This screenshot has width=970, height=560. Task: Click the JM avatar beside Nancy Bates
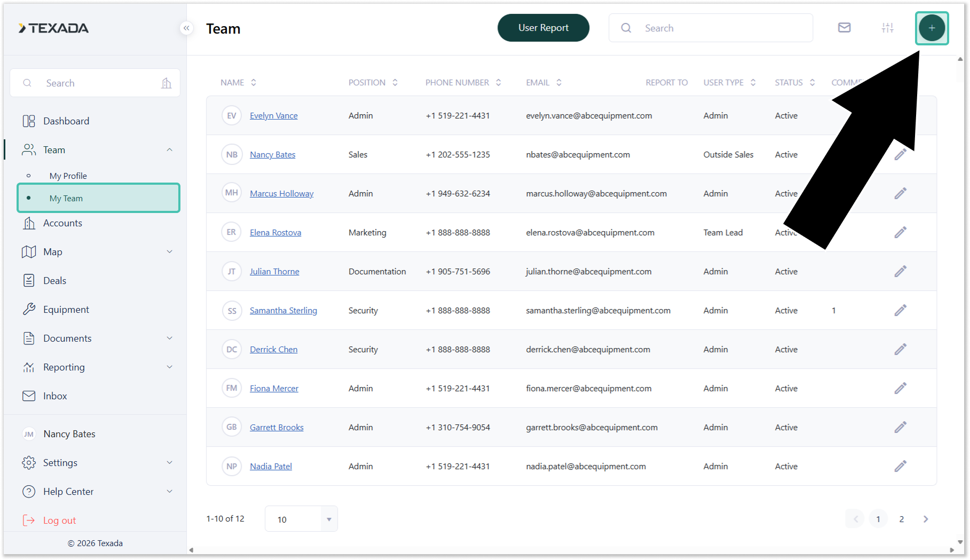[x=29, y=434]
